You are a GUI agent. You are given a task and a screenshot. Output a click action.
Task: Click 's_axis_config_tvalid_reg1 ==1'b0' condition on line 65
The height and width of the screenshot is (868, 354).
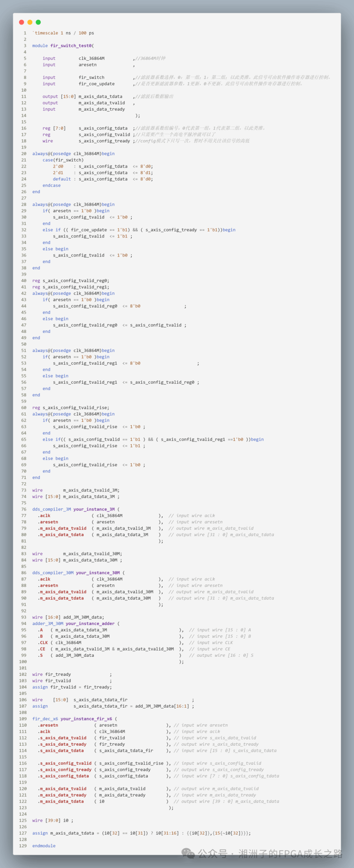(202, 439)
